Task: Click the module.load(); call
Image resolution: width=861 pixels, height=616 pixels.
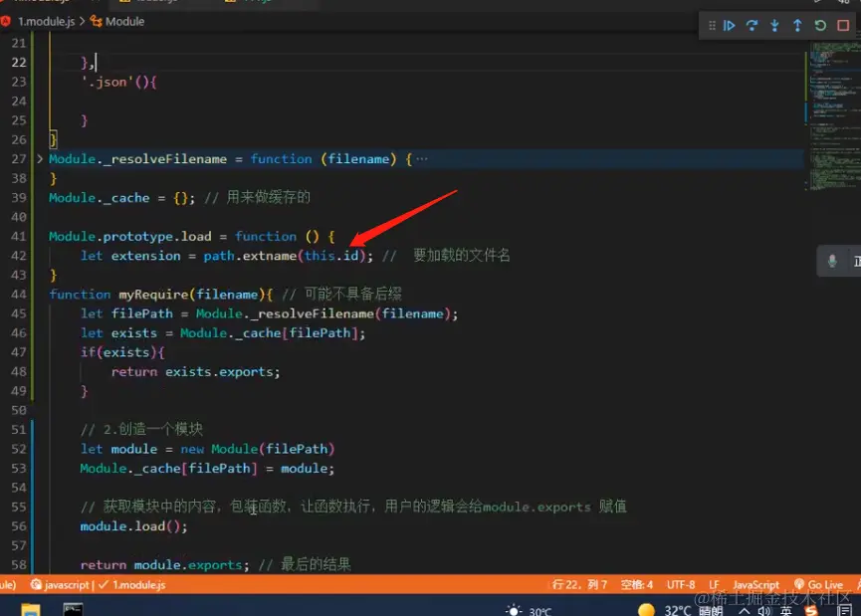Action: pos(133,526)
